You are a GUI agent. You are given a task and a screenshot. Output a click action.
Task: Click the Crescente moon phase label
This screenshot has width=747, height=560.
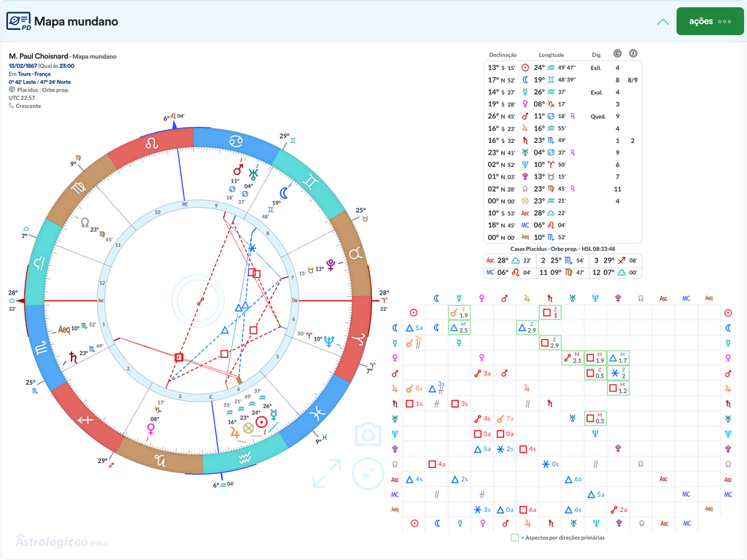click(x=28, y=106)
